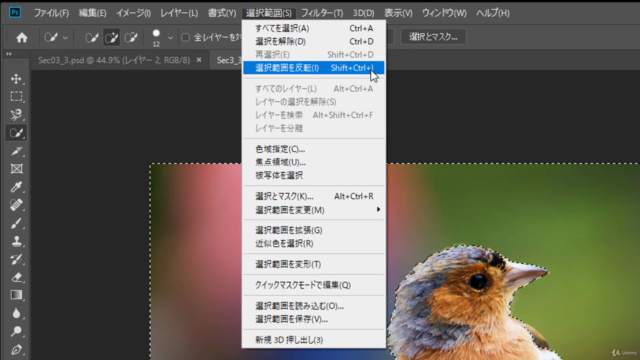Open the 編集(E) menu
The width and height of the screenshot is (640, 360).
92,13
